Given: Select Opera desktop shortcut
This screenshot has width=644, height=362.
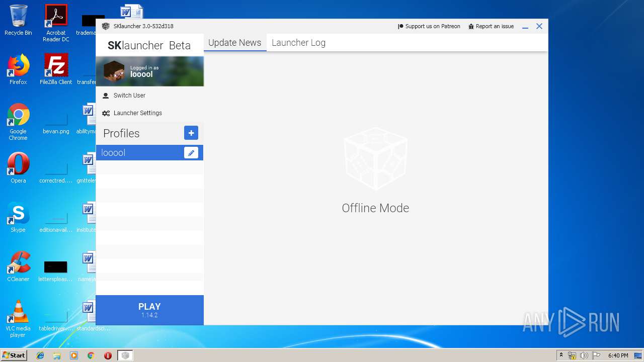Looking at the screenshot, I should (x=18, y=168).
